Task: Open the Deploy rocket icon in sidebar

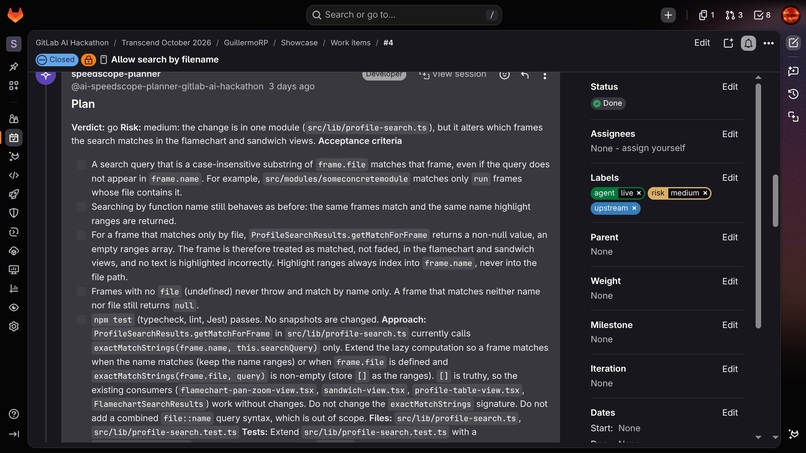Action: tap(14, 194)
